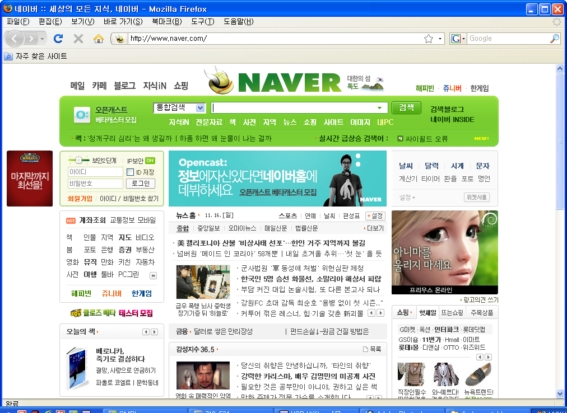The image size is (567, 413).
Task: Open the Google search engine selector dropdown
Action: tap(458, 38)
